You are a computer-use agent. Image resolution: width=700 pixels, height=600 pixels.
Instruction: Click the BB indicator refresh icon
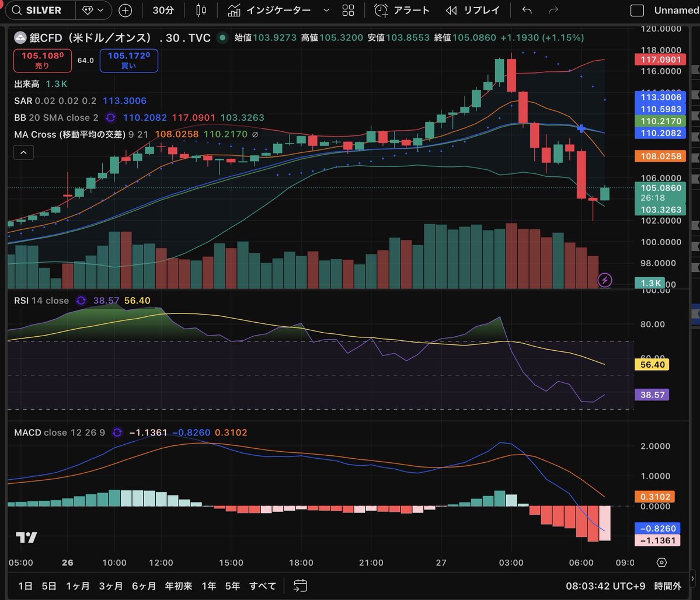(110, 118)
